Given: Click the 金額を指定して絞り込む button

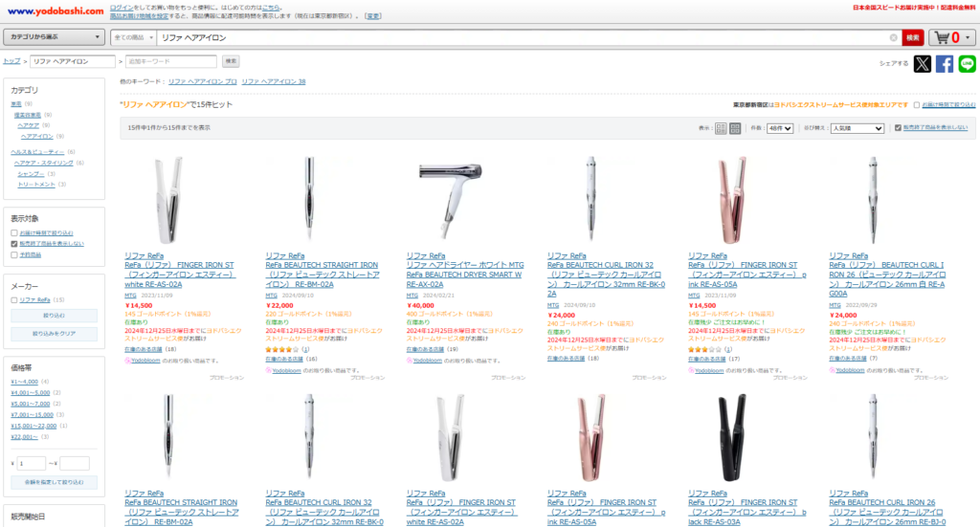Looking at the screenshot, I should pos(54,482).
